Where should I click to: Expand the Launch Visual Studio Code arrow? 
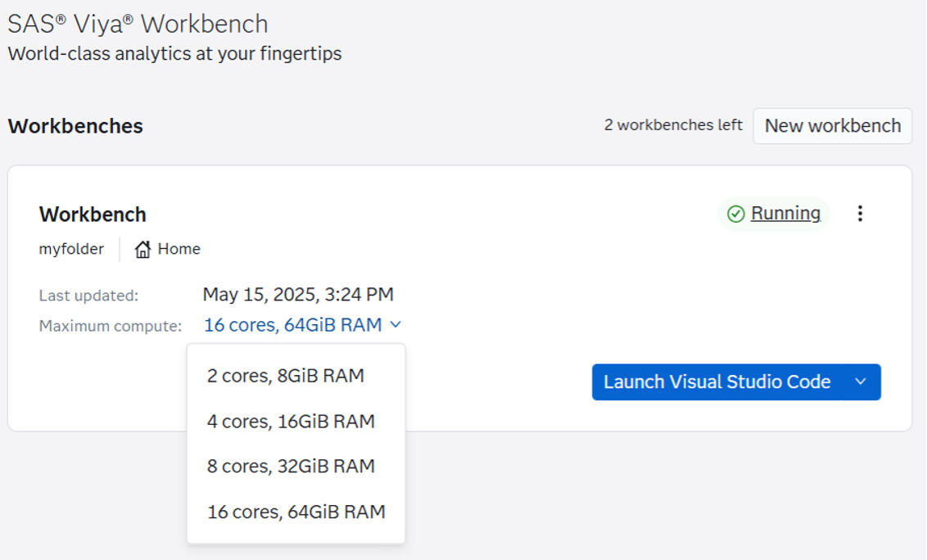point(860,382)
